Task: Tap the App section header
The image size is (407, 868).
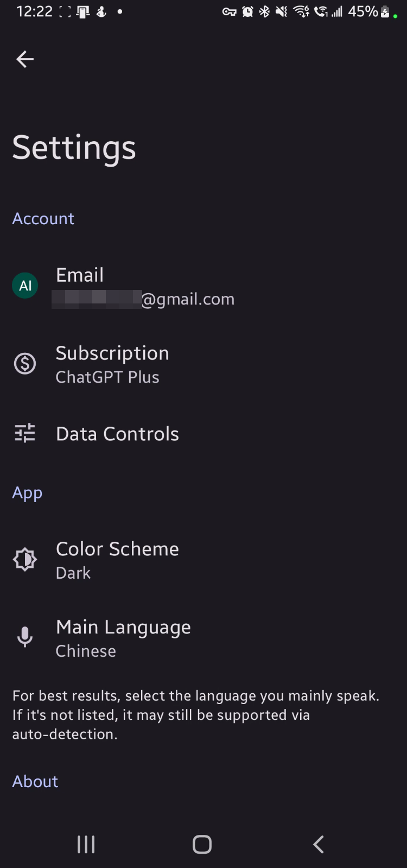Action: (x=27, y=493)
